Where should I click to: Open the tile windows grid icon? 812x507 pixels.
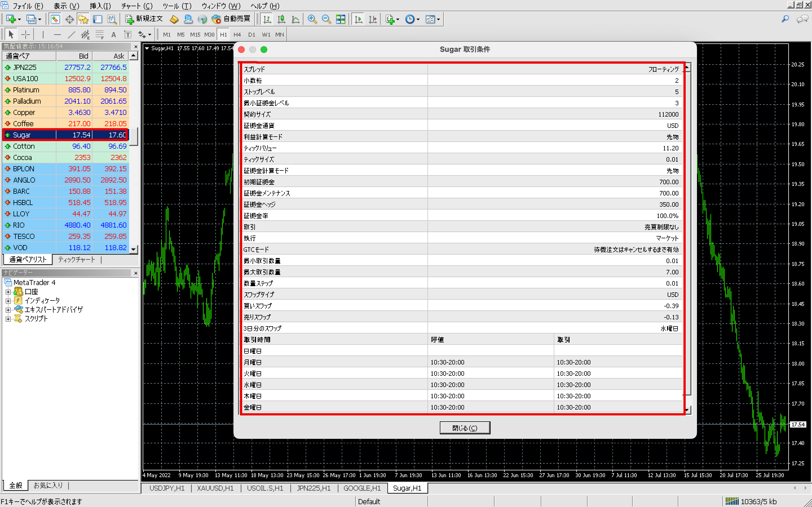pos(340,19)
